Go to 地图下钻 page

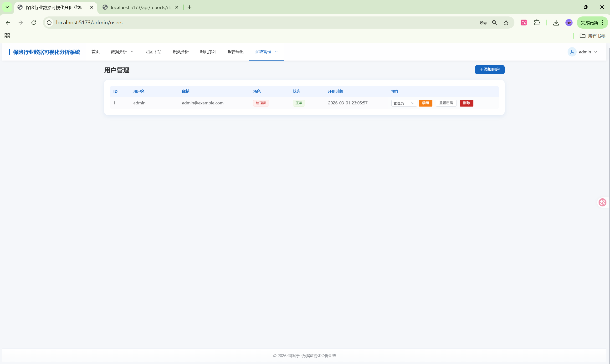[x=153, y=52]
